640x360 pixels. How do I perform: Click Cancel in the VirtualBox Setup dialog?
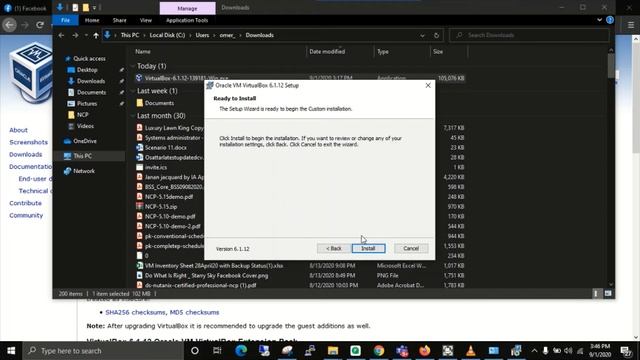coord(411,248)
